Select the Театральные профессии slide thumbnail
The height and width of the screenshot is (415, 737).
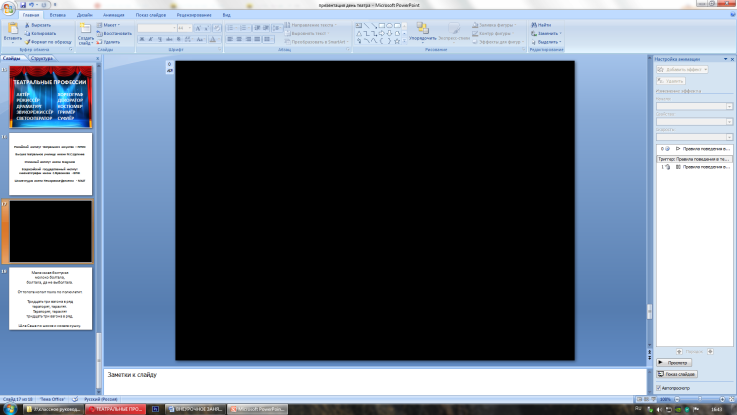(51, 96)
